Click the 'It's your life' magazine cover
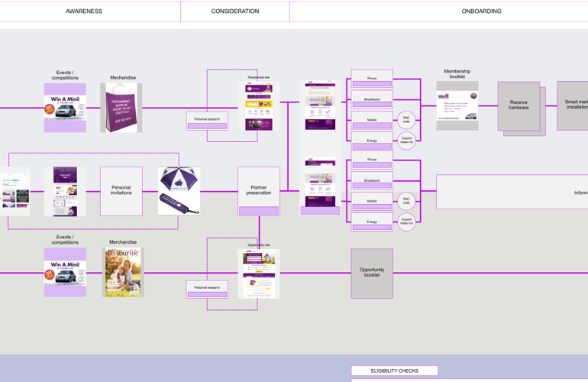The width and height of the screenshot is (588, 382). (123, 272)
